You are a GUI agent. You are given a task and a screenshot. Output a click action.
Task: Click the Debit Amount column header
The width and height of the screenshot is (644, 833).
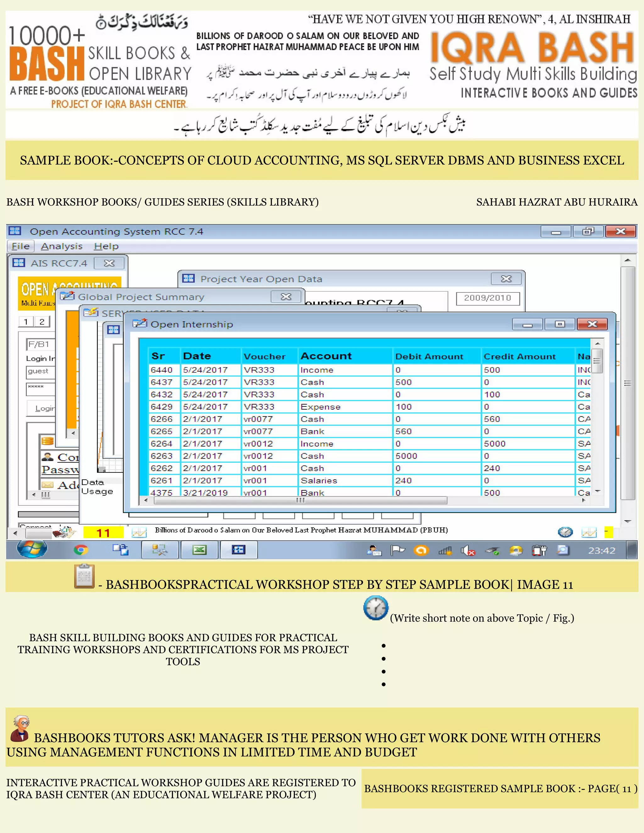click(x=437, y=356)
